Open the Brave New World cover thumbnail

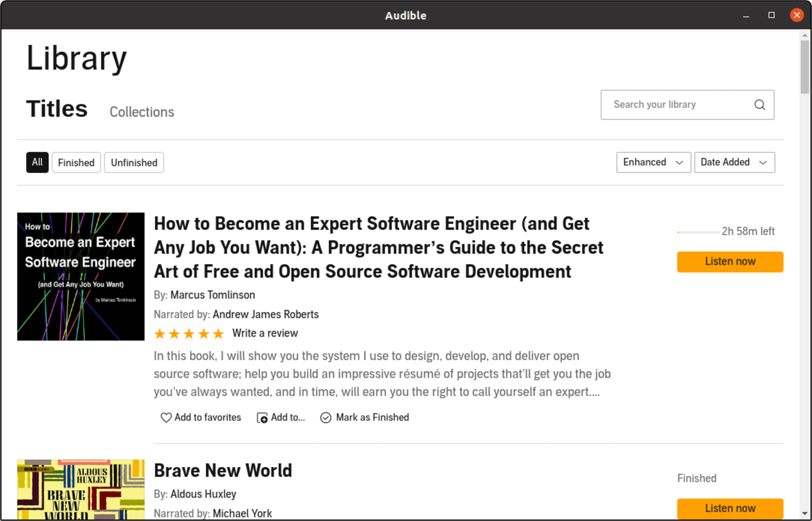[81, 489]
